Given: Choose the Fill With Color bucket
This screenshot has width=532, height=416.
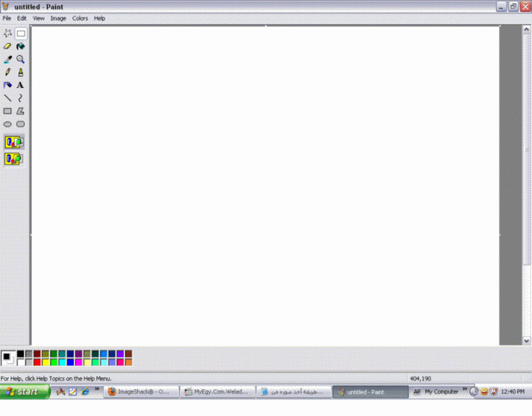Looking at the screenshot, I should pos(21,46).
